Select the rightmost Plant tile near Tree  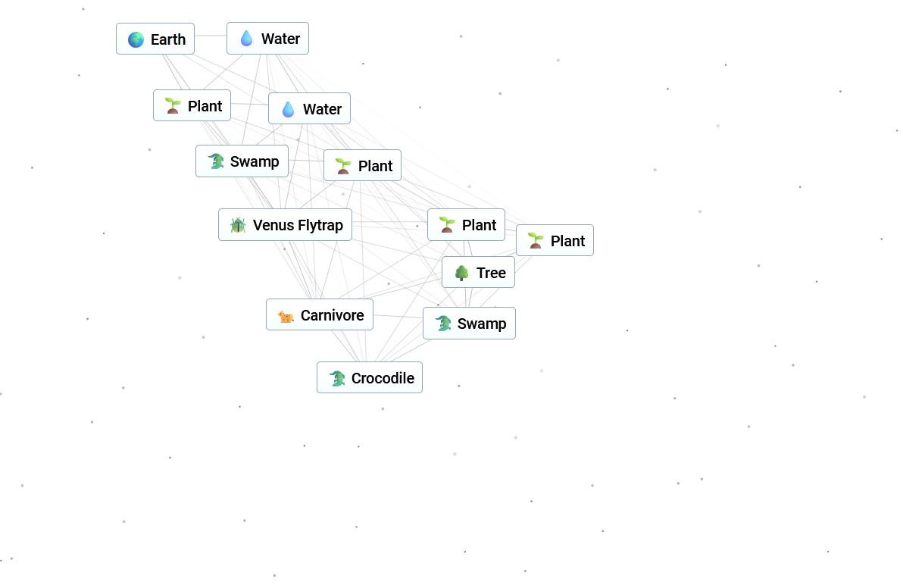pyautogui.click(x=555, y=241)
